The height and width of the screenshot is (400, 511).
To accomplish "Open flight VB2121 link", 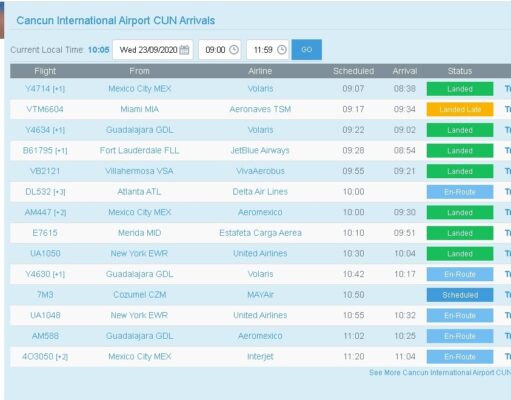I will [x=45, y=171].
